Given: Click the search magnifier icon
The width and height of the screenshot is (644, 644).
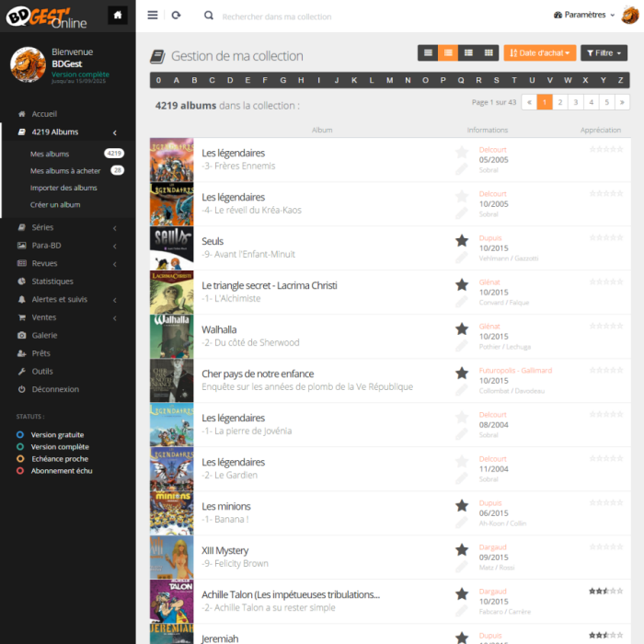Looking at the screenshot, I should click(209, 16).
